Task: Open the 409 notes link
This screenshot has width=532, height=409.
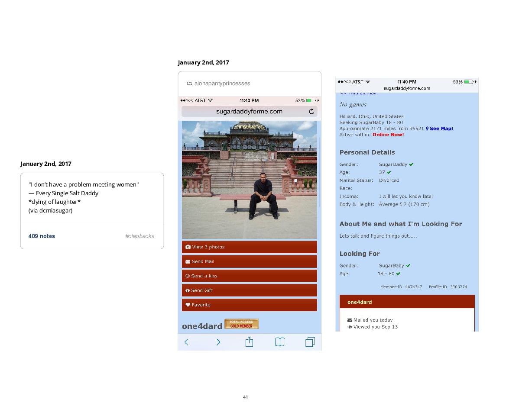Action: point(42,236)
